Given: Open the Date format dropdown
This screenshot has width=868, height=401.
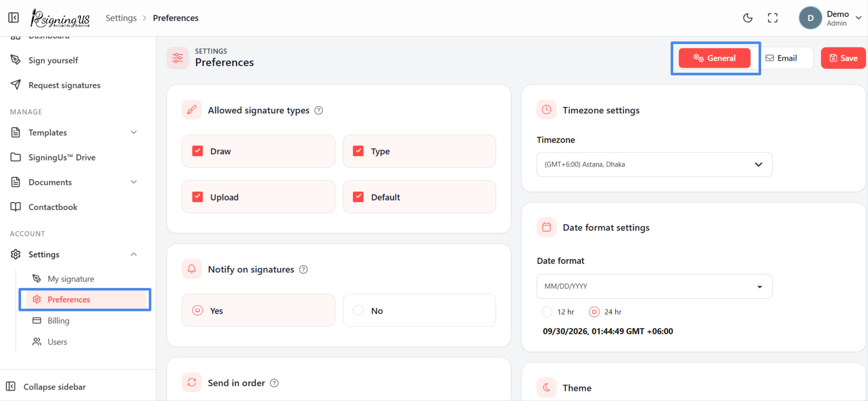Looking at the screenshot, I should click(x=654, y=286).
